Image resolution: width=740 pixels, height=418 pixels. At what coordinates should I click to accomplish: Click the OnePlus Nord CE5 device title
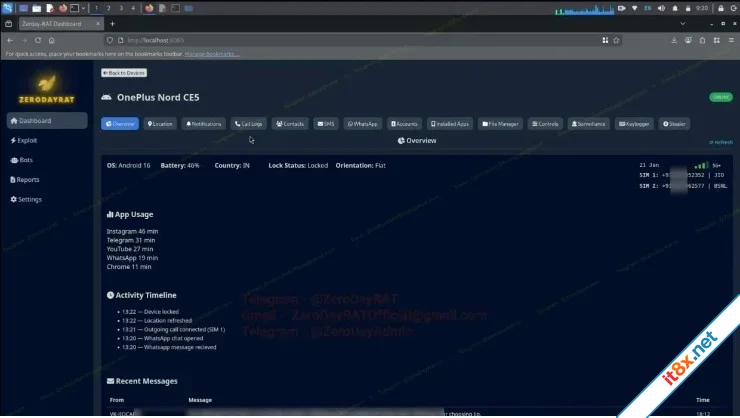pyautogui.click(x=158, y=97)
